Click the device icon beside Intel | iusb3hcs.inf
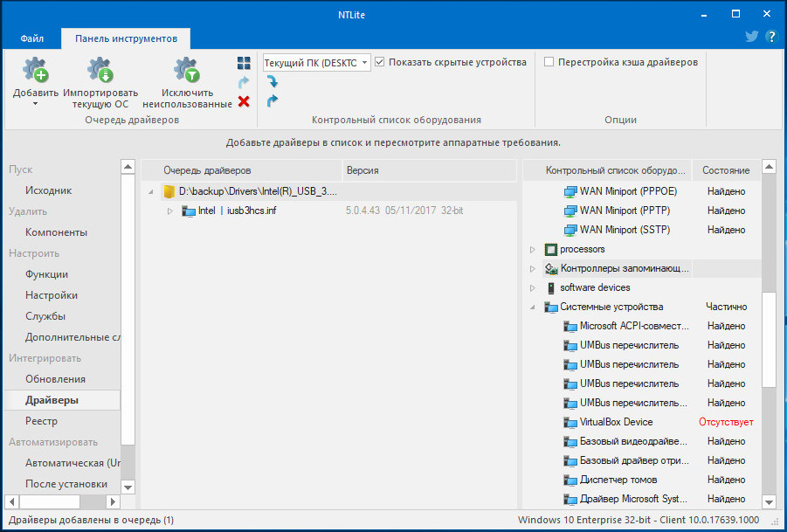The image size is (787, 532). [188, 211]
